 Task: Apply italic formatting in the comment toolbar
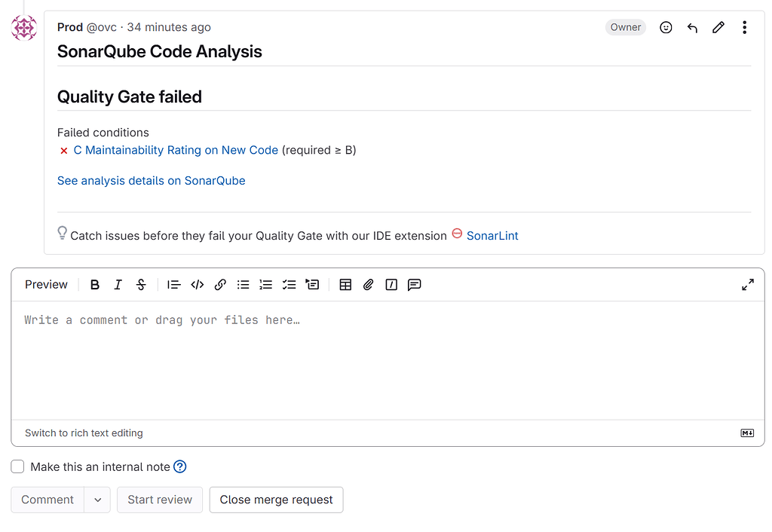point(118,284)
